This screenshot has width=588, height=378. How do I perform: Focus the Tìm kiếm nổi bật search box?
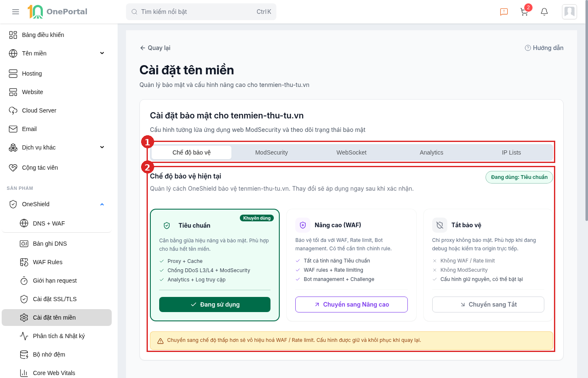(201, 12)
